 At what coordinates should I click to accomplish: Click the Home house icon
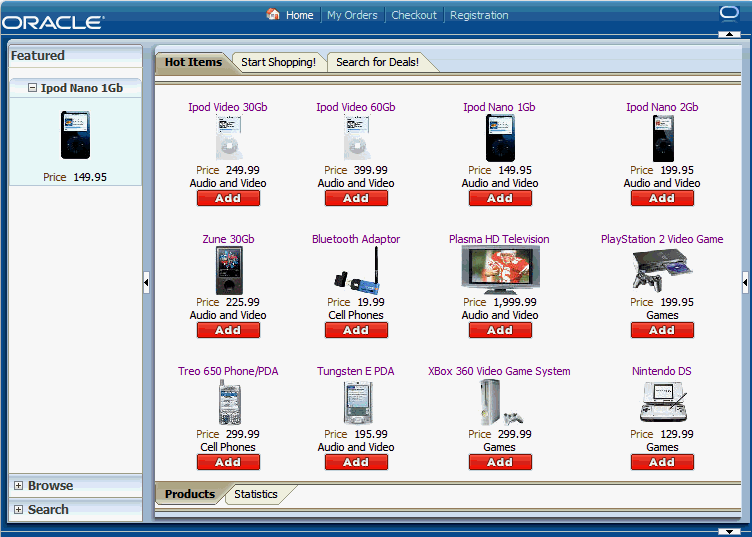(273, 14)
